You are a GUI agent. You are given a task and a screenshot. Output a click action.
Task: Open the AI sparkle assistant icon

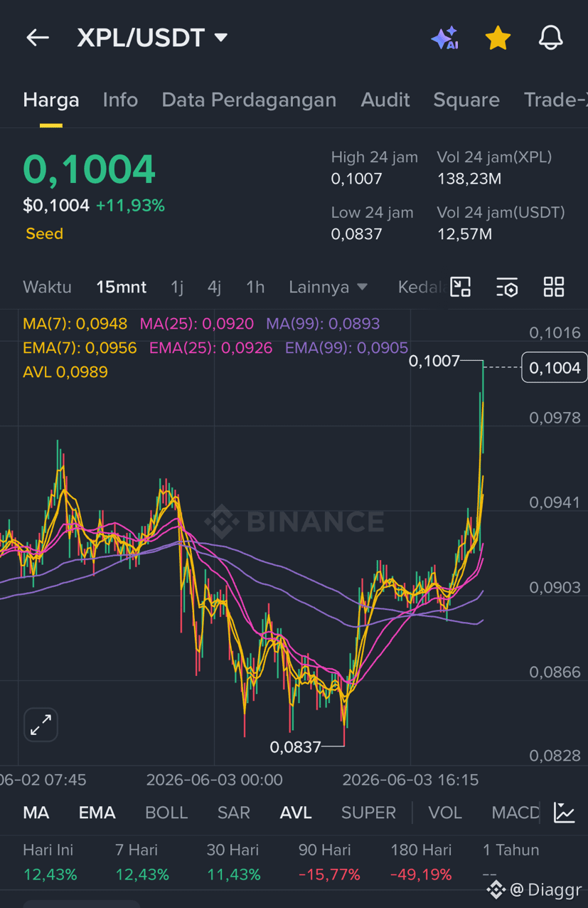click(445, 38)
